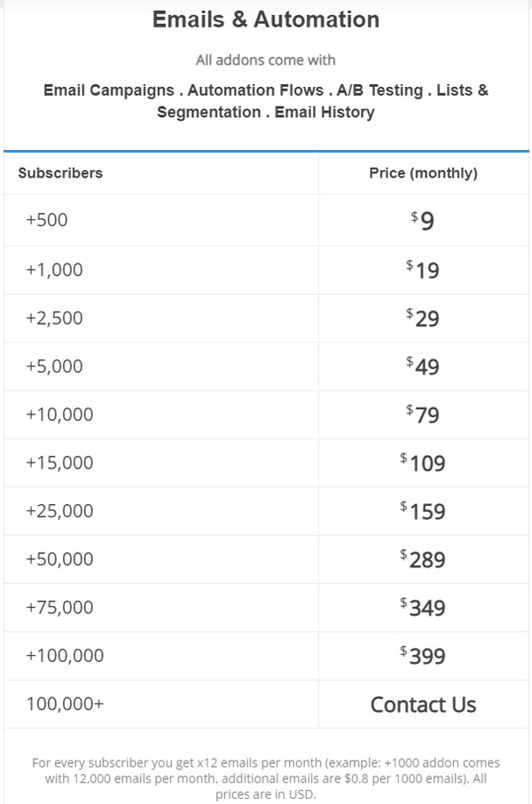Click the $9 monthly price
Image resolution: width=532 pixels, height=804 pixels.
[422, 220]
